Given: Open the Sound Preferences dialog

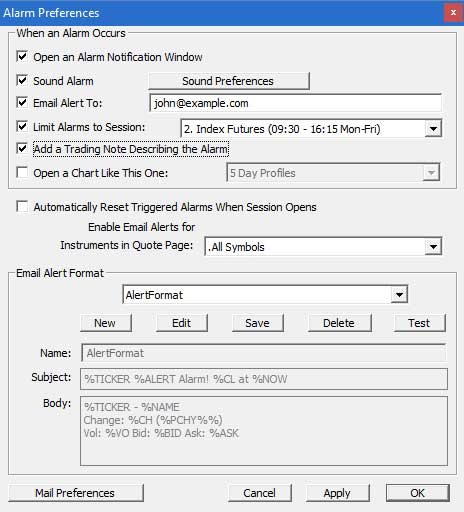Looking at the screenshot, I should [229, 81].
